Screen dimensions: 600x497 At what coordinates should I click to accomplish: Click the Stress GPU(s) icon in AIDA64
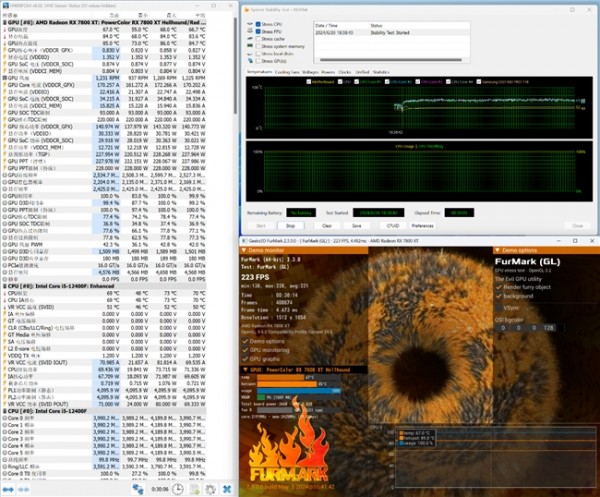click(x=250, y=61)
